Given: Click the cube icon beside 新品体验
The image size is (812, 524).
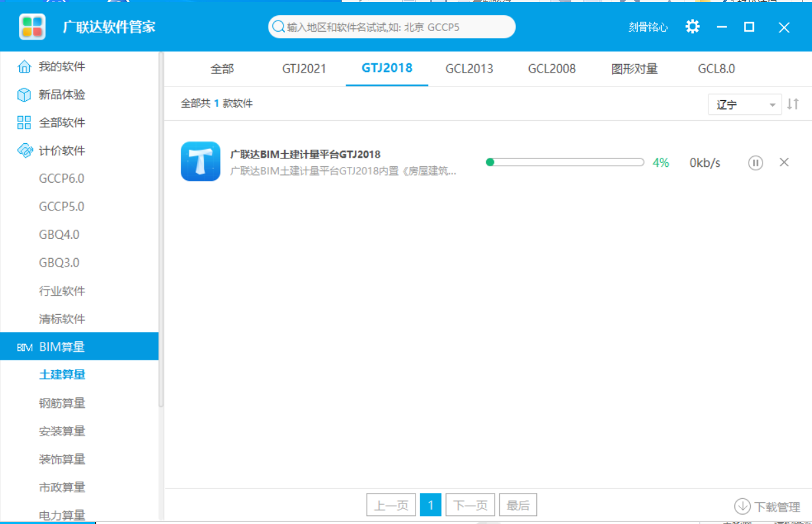Looking at the screenshot, I should click(x=24, y=94).
